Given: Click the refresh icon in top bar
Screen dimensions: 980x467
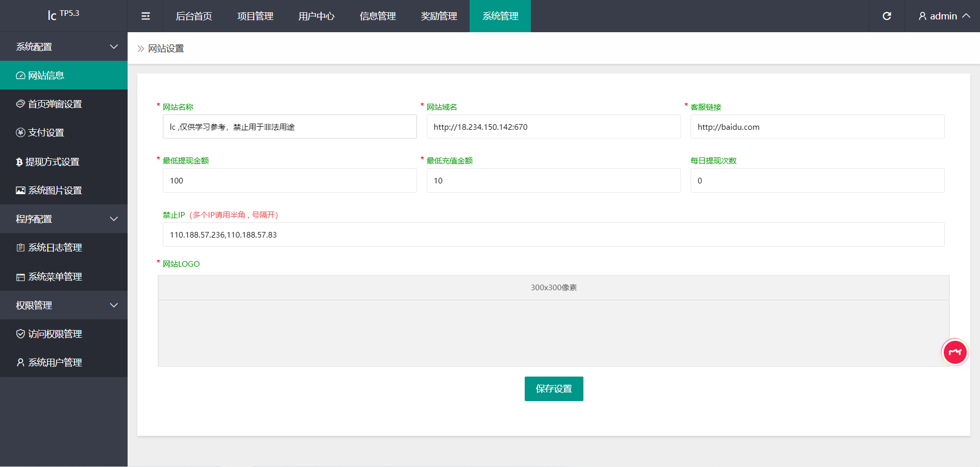Looking at the screenshot, I should [x=887, y=16].
